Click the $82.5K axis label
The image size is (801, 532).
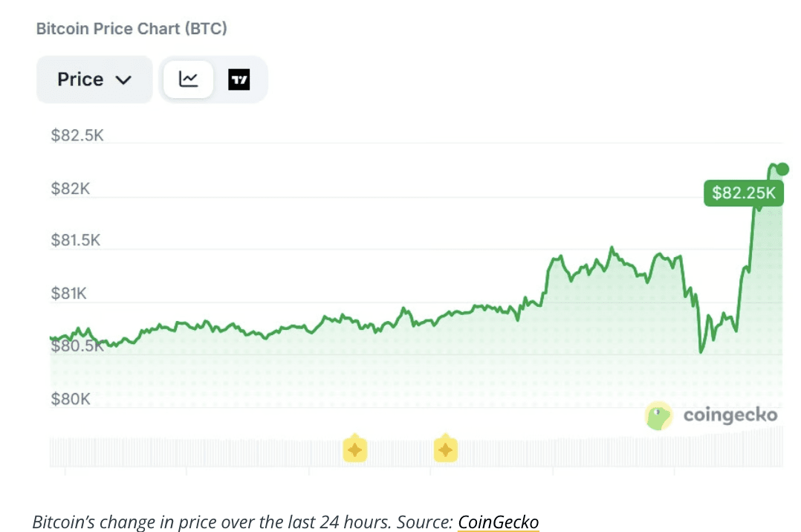[77, 135]
